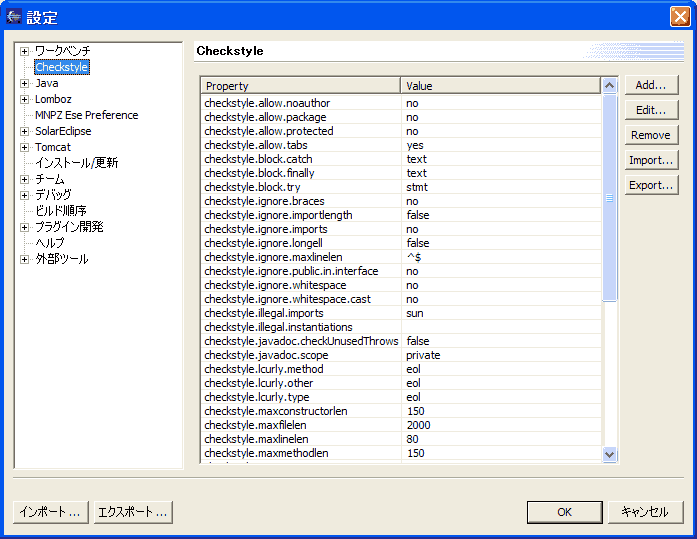Select the checkstyle.javadoc.scope row
Screen dimensions: 697x539
click(x=401, y=355)
